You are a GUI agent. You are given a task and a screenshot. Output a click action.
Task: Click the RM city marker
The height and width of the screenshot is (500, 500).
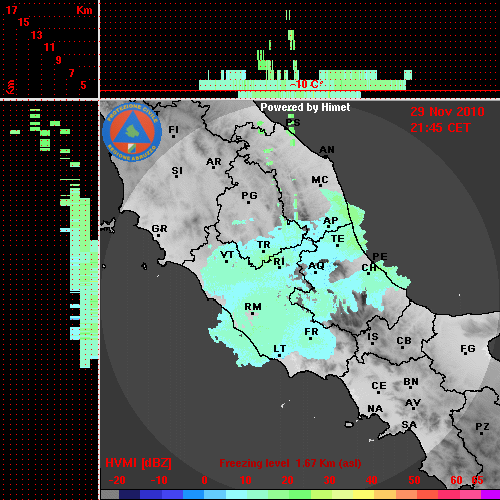[252, 314]
